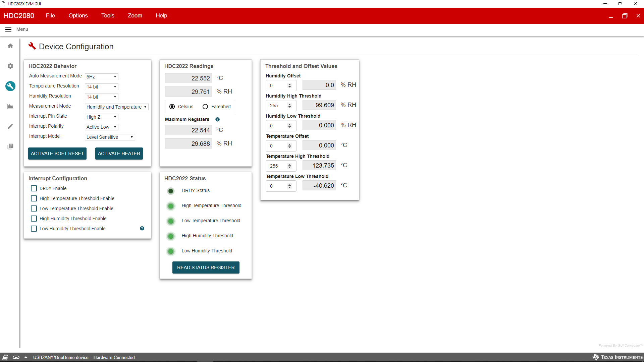This screenshot has width=644, height=362.
Task: Open Interrupt Pin State dropdown
Action: 101,117
